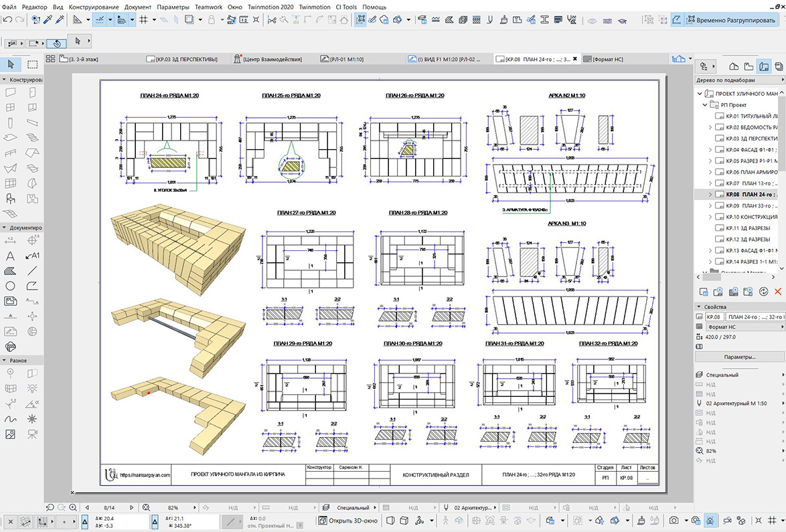Expand the КР.09 ПЛАН 33-го tree item

[710, 206]
